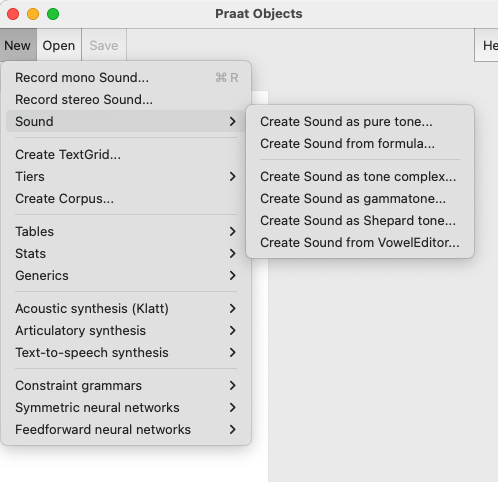Viewport: 498px width, 482px height.
Task: Choose Record stereo Sound...
Action: click(x=126, y=100)
